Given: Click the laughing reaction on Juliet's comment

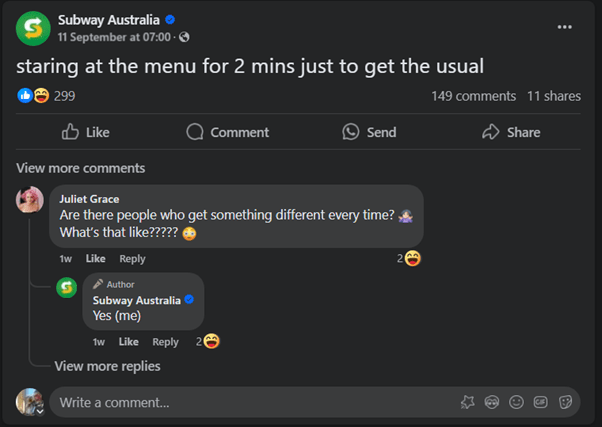Looking at the screenshot, I should (412, 258).
